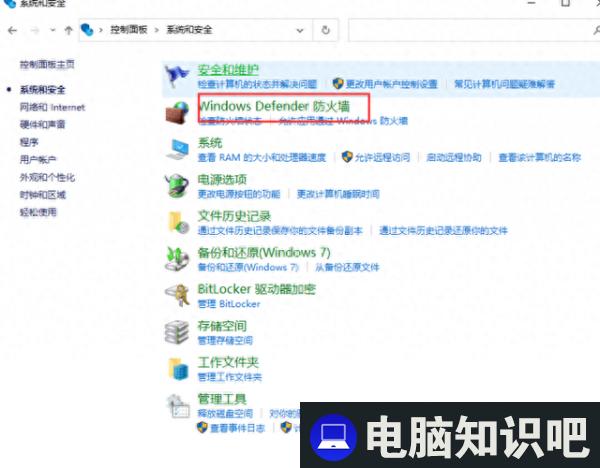Click 检查计算机的状态并解决问题
The width and height of the screenshot is (600, 468).
(x=257, y=84)
